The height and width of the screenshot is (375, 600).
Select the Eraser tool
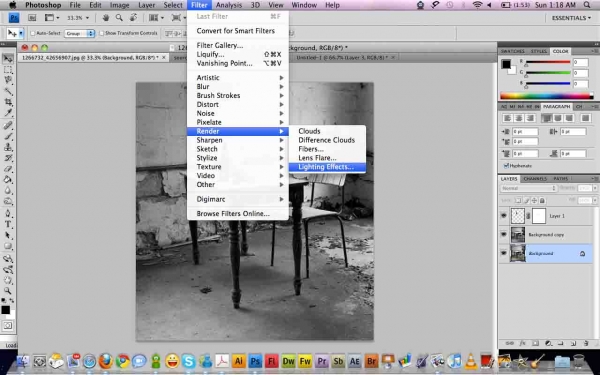coord(8,169)
